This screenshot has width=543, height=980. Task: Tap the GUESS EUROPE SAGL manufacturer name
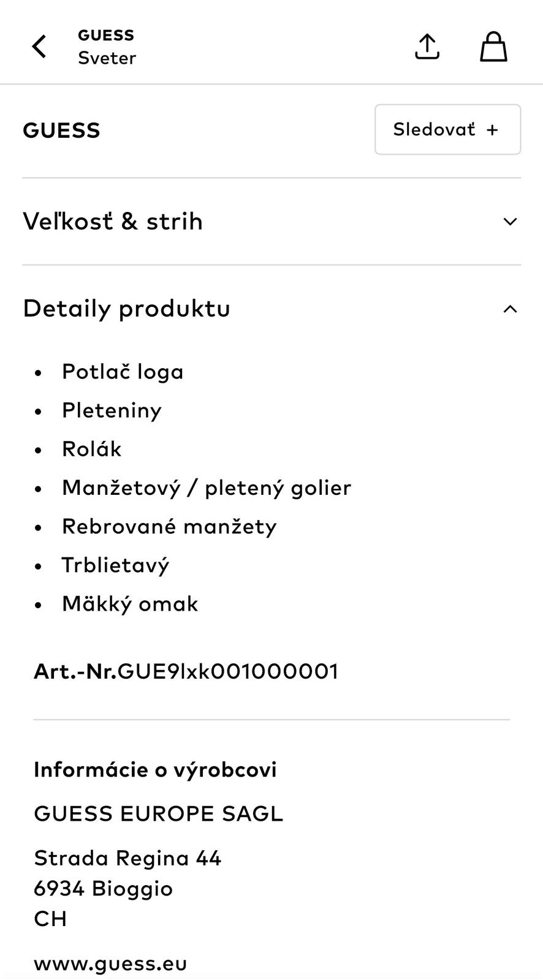[158, 813]
